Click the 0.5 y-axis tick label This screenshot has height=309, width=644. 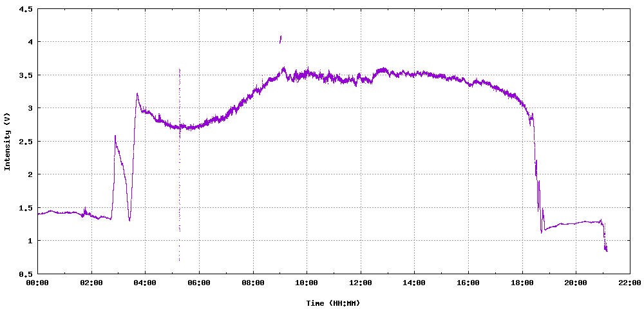[26, 274]
